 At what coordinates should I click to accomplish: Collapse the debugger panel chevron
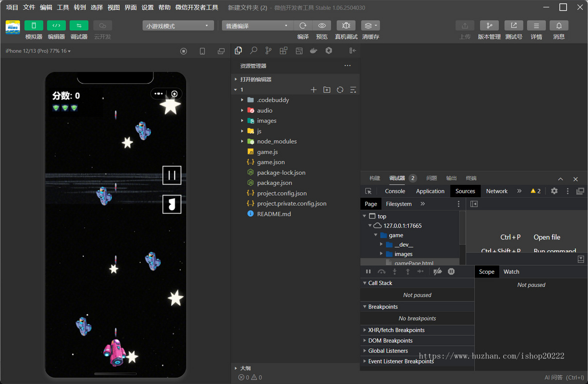(x=561, y=179)
